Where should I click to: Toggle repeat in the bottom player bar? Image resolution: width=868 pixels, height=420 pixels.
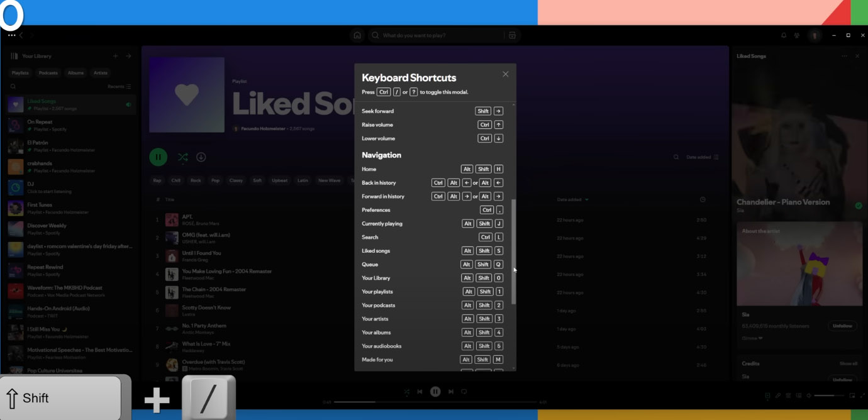[464, 392]
